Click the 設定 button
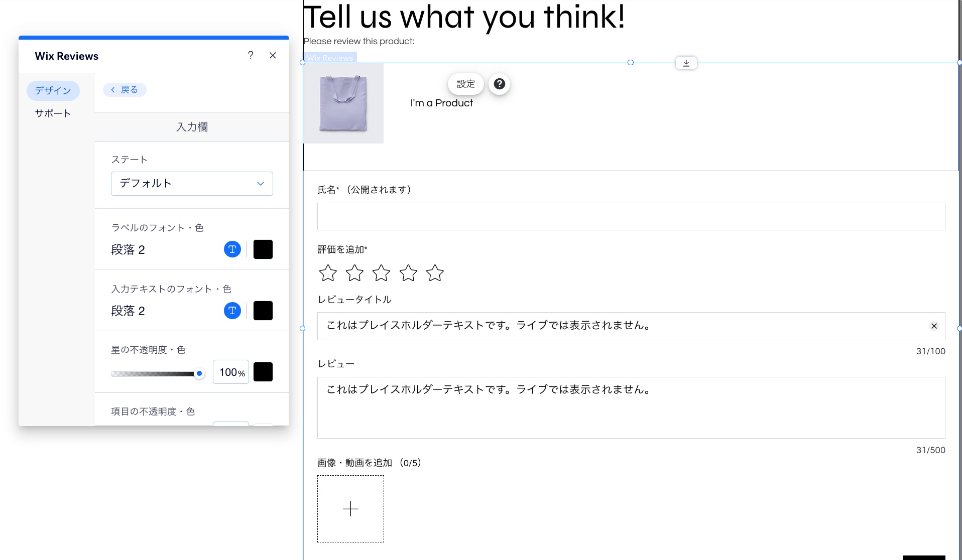Screen dimensions: 962x560 [465, 84]
